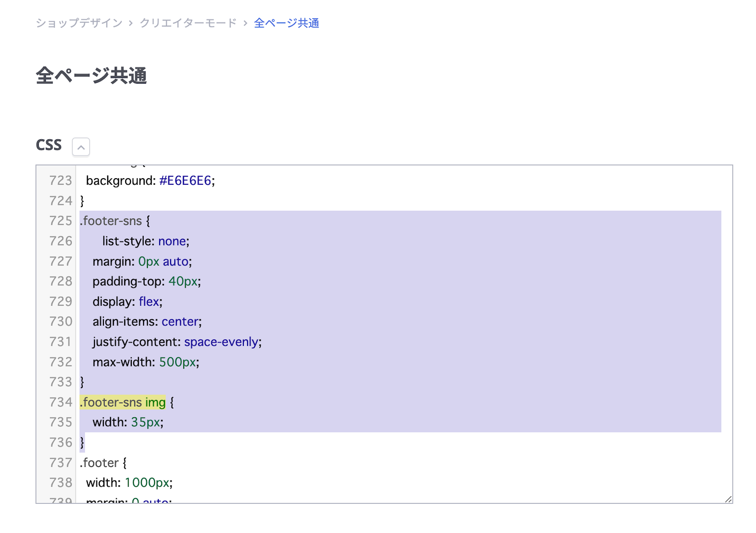The width and height of the screenshot is (756, 533).
Task: Grab the editor resize handle corner
Action: (728, 499)
